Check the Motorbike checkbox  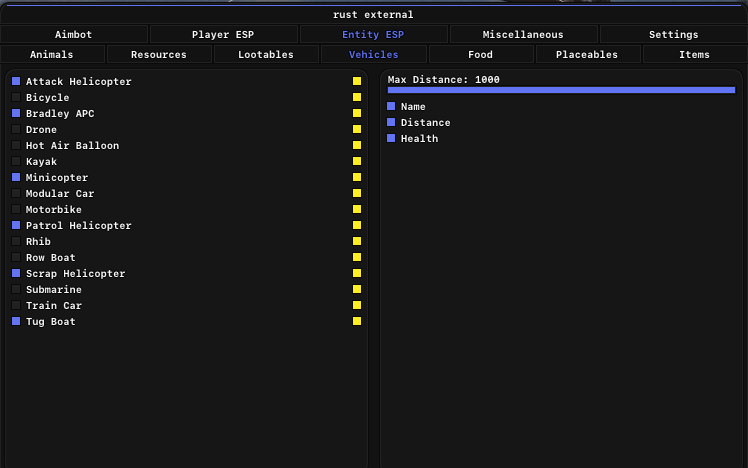16,209
